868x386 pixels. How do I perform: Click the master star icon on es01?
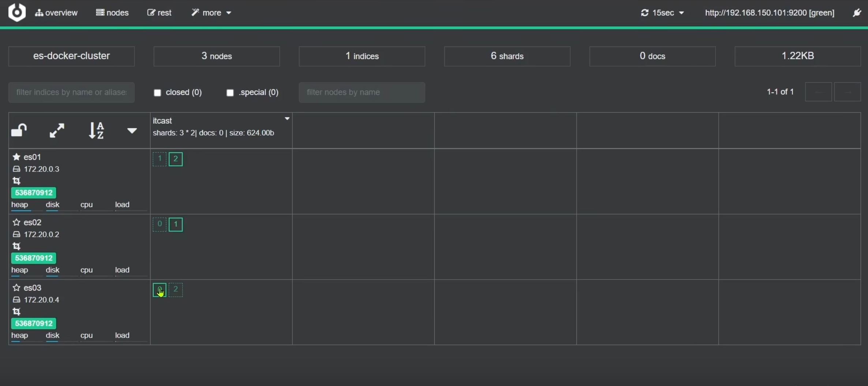coord(16,157)
